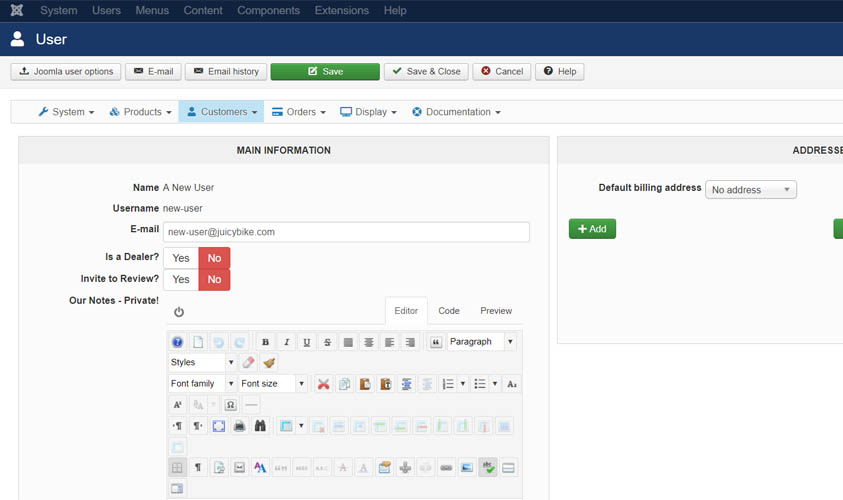Click the eraser remove-format icon
Image resolution: width=843 pixels, height=500 pixels.
[x=248, y=362]
